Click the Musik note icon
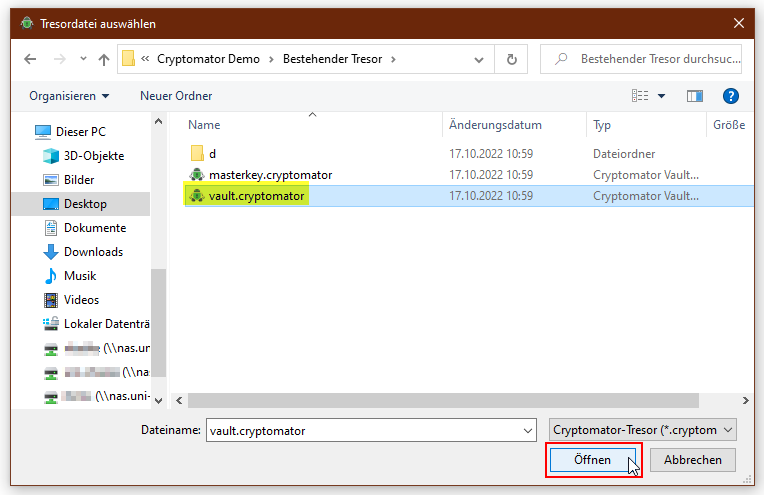 (x=51, y=276)
